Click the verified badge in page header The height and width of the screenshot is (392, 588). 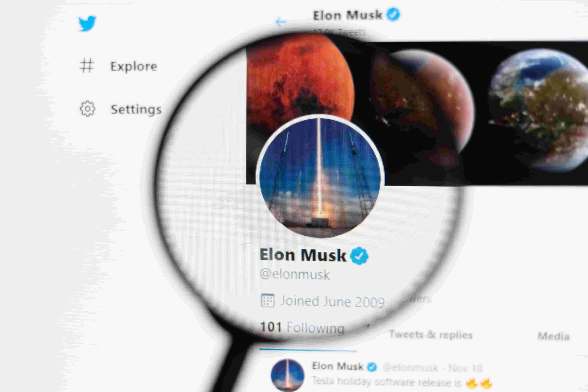tap(393, 14)
